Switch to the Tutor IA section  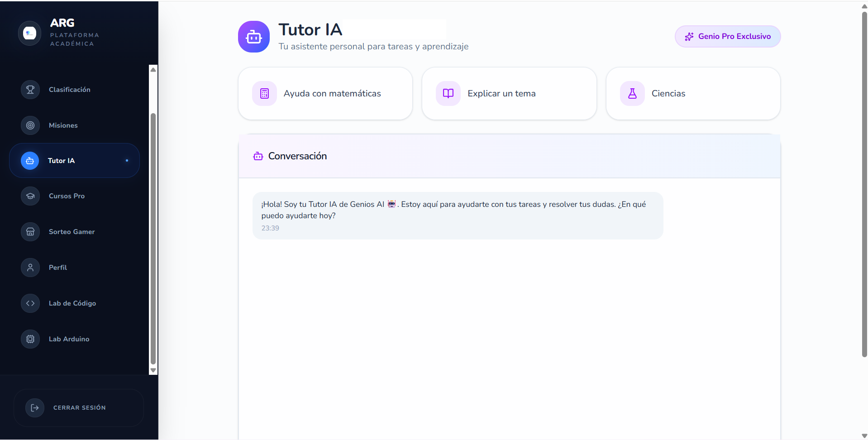(61, 160)
